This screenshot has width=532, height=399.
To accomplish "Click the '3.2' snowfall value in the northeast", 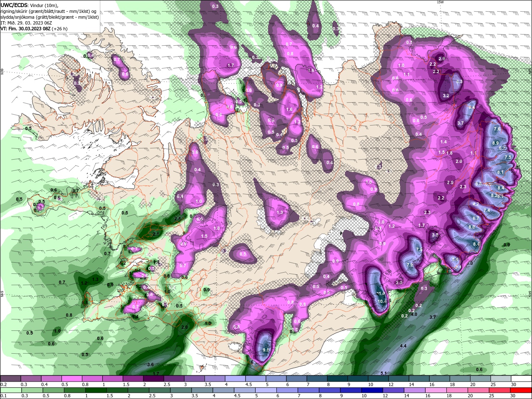I will coord(446,96).
